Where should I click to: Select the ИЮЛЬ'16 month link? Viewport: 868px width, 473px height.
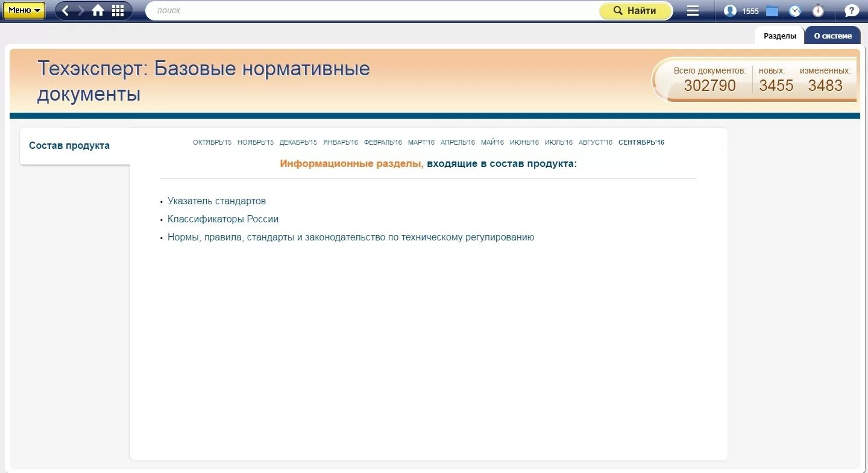[559, 142]
